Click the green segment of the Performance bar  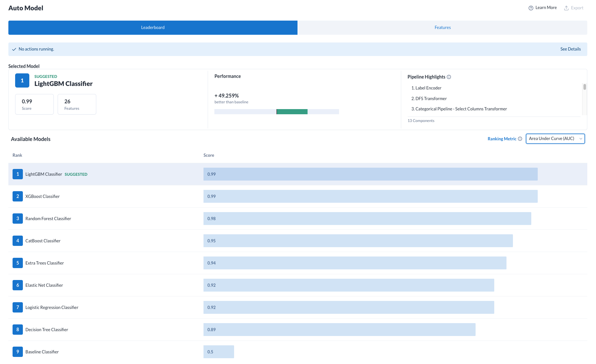pos(292,111)
